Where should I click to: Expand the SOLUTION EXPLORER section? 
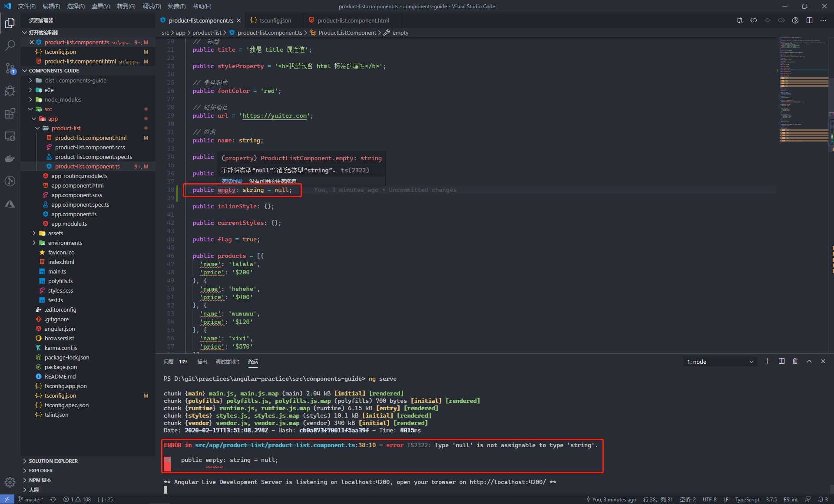(53, 461)
